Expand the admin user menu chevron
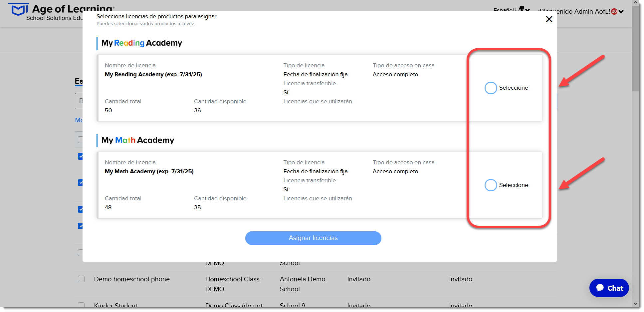 (x=621, y=12)
